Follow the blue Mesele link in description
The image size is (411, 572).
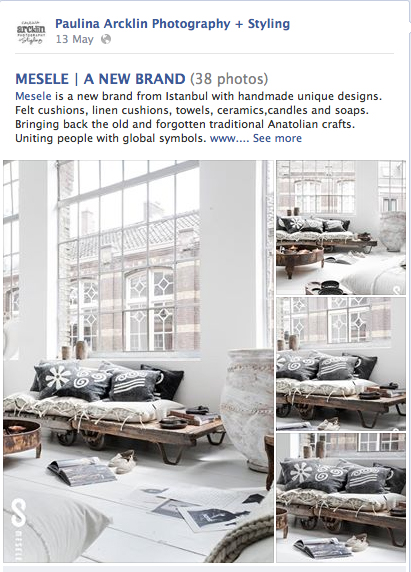point(33,96)
